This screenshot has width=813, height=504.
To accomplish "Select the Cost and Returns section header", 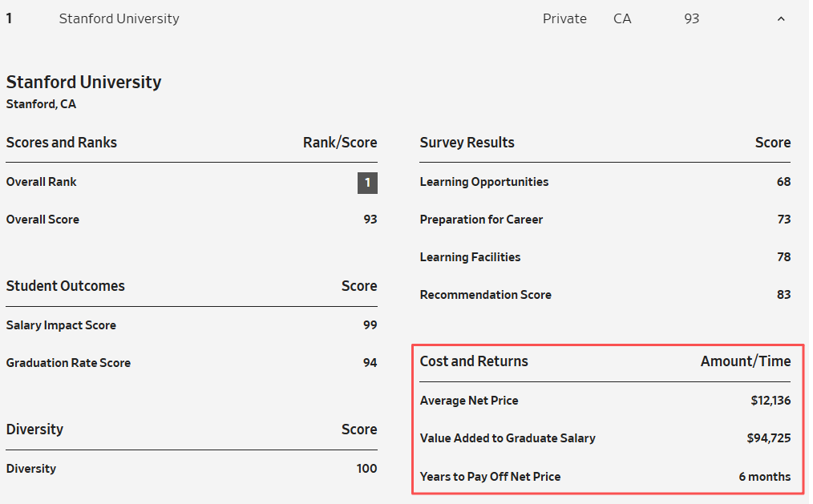I will (x=474, y=361).
